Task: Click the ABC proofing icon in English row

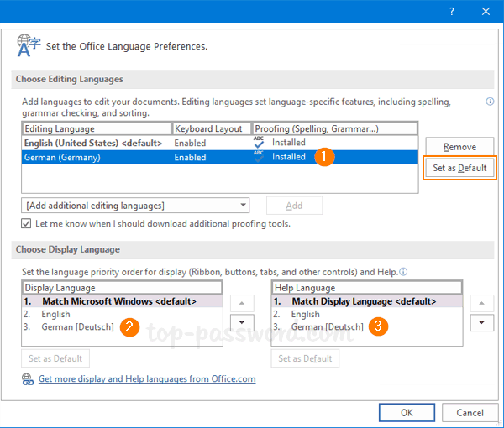Action: pos(260,143)
